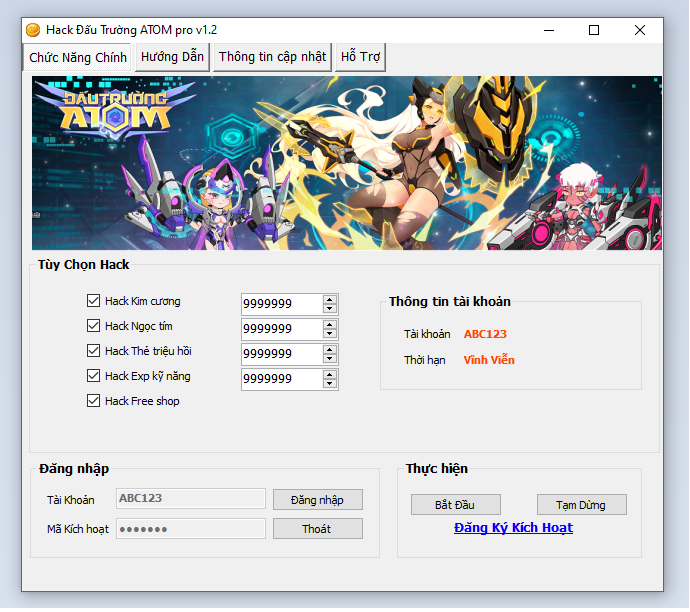Open the Thông tin cập nhật tab
This screenshot has width=690, height=612.
pos(272,57)
